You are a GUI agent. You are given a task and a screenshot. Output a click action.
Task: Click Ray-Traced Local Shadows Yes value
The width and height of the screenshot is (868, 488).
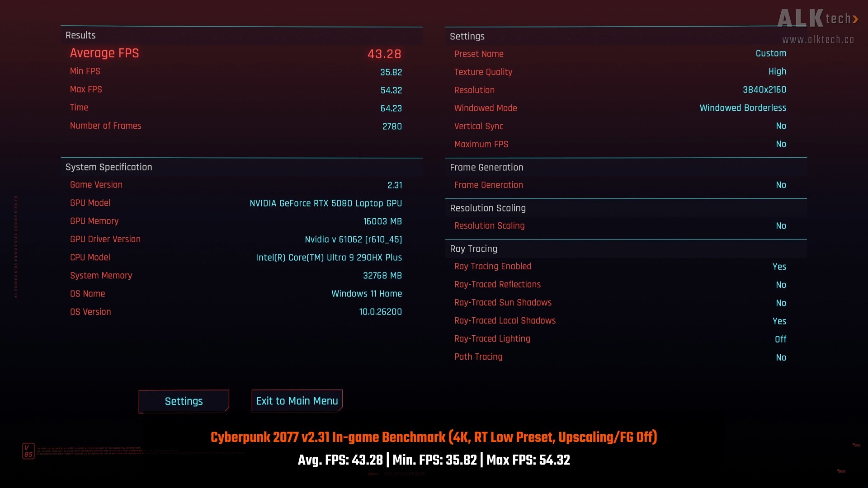pos(779,321)
